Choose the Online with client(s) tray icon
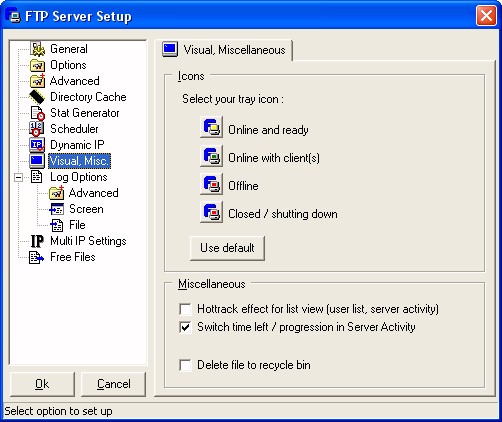 (211, 155)
